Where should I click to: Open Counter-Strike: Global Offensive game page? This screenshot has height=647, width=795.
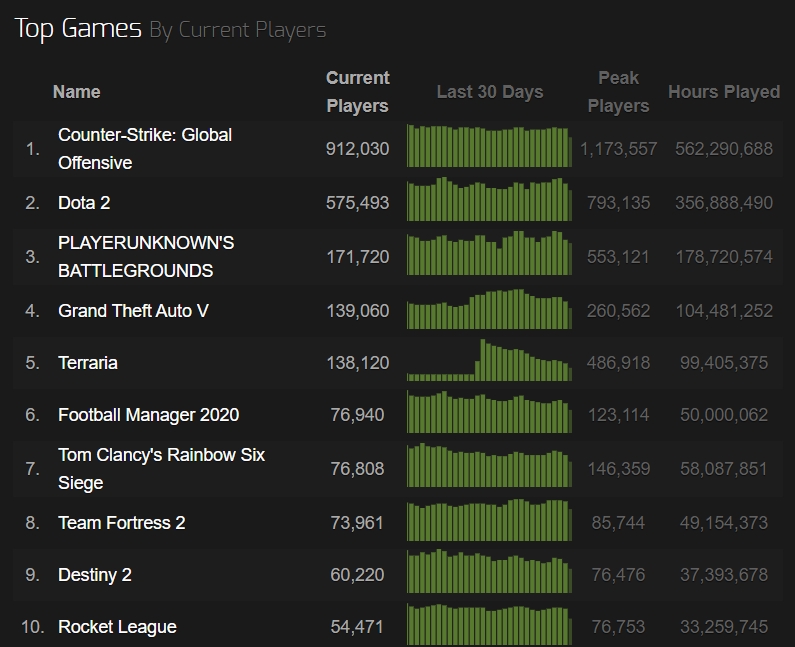(x=144, y=149)
